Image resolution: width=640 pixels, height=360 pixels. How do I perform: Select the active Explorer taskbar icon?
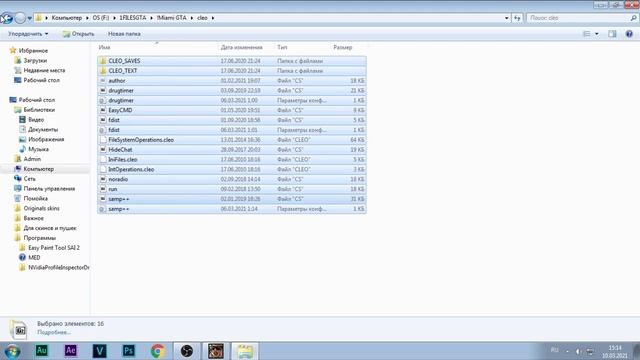click(245, 351)
